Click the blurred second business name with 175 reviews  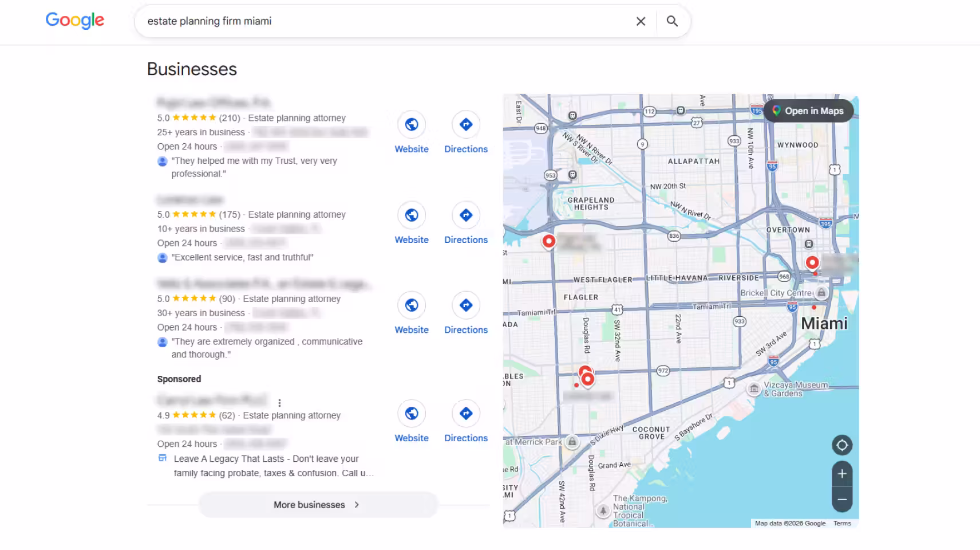[190, 200]
